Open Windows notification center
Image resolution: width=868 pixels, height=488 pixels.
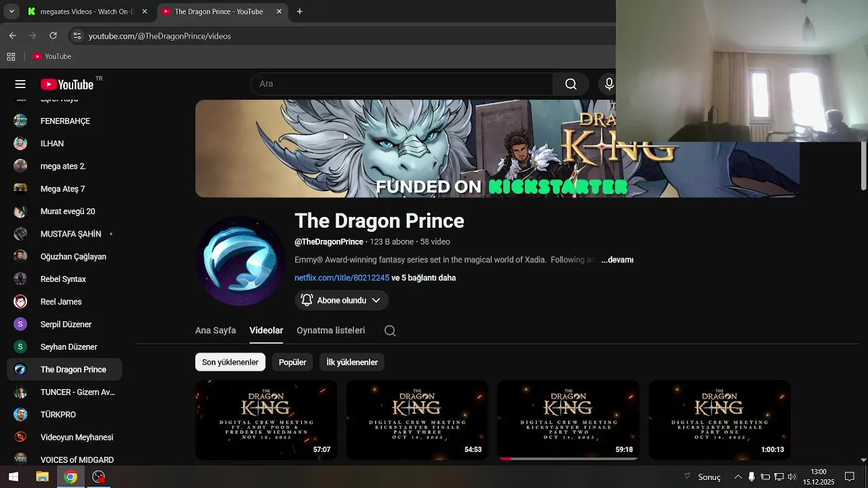coord(850,477)
